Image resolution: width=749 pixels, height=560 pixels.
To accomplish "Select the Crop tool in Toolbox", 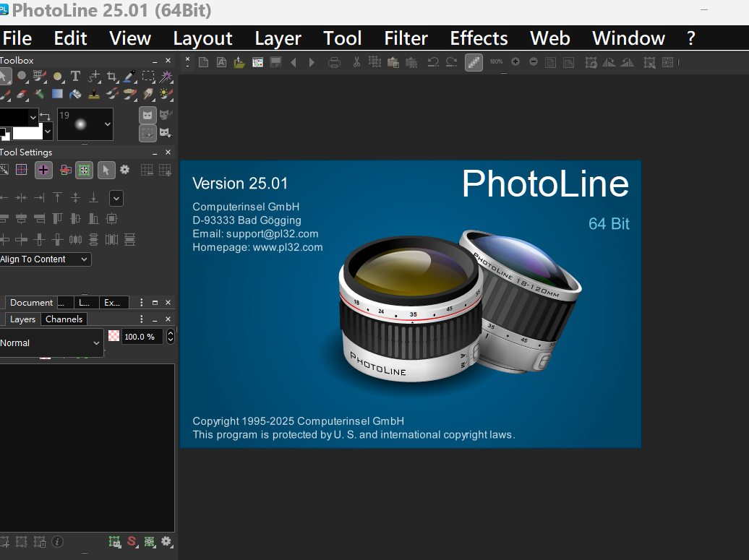I will coord(112,77).
